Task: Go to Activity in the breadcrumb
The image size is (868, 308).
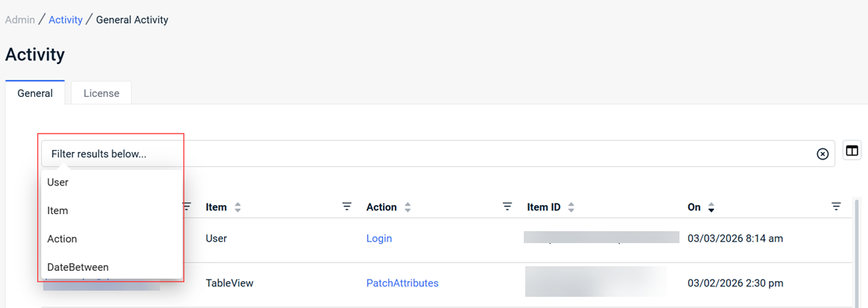Action: 66,20
